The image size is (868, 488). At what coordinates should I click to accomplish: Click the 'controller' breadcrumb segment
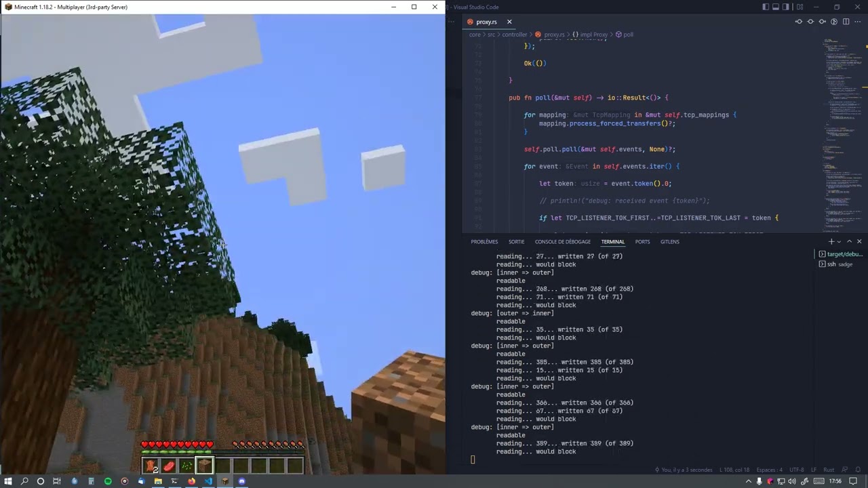tap(515, 35)
